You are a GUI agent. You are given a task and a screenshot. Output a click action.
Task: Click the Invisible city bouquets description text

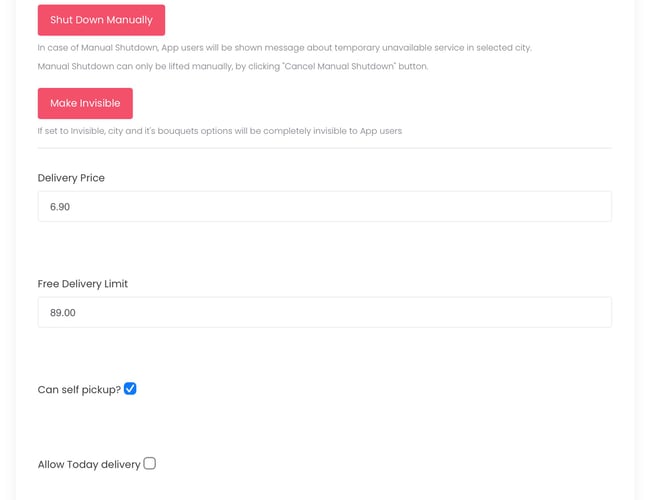tap(220, 131)
